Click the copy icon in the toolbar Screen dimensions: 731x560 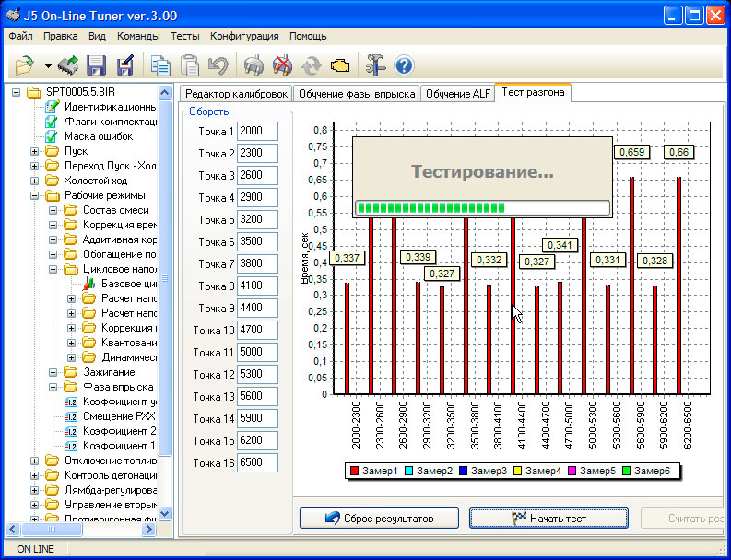point(161,65)
